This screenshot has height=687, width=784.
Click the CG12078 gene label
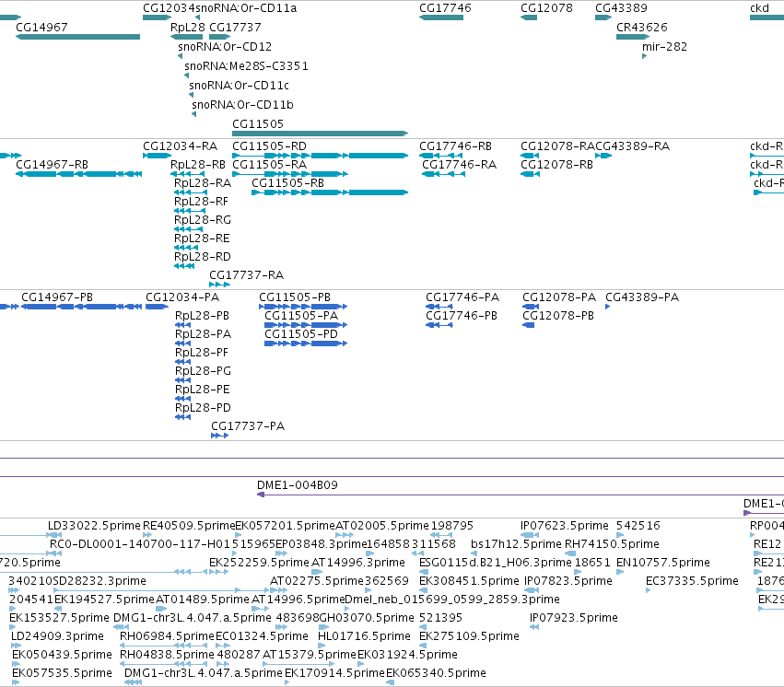tap(546, 8)
